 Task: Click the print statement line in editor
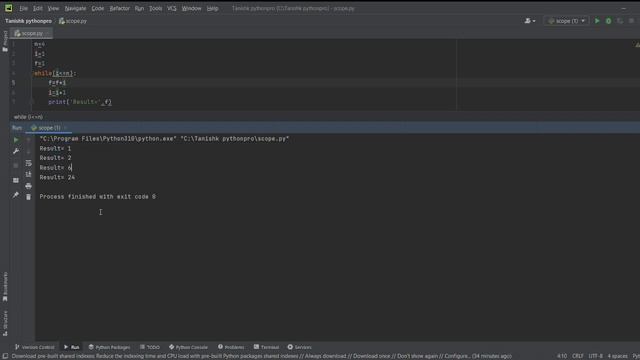pyautogui.click(x=80, y=102)
